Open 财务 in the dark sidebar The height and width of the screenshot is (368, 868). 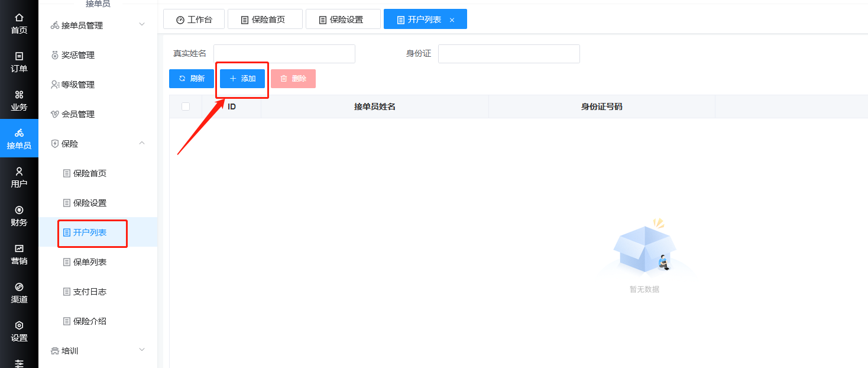click(19, 215)
